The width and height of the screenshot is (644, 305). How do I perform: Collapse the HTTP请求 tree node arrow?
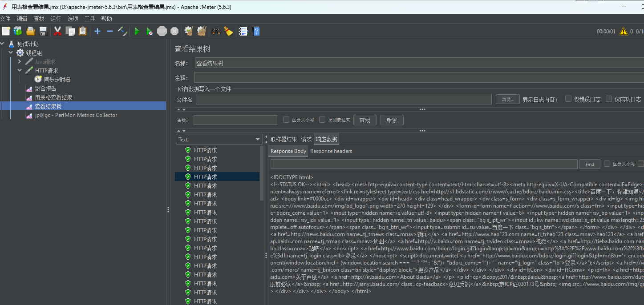[x=20, y=70]
